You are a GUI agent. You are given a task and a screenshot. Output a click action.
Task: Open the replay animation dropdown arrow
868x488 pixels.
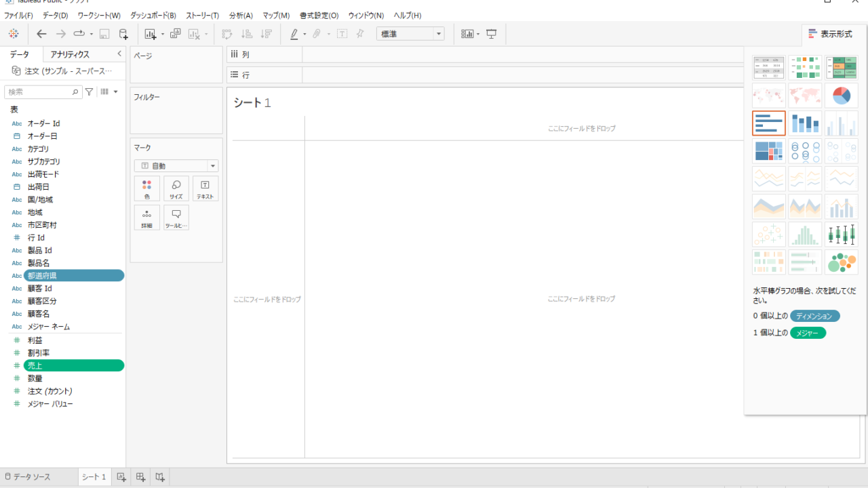point(92,34)
